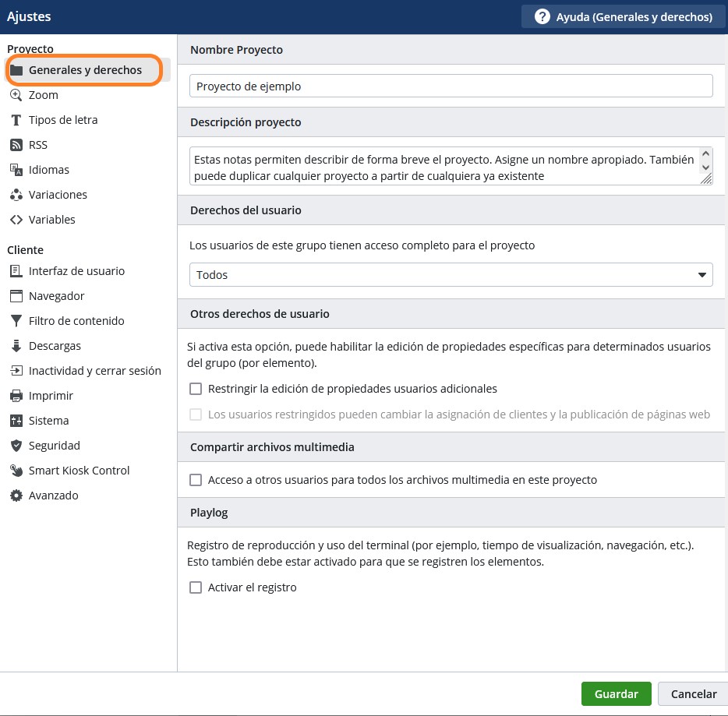Click the Smart Kiosk Control hand icon
The width and height of the screenshot is (728, 716).
point(16,471)
